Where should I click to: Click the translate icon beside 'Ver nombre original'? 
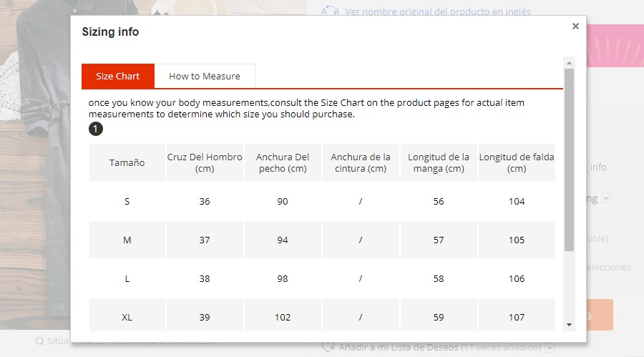click(x=329, y=11)
